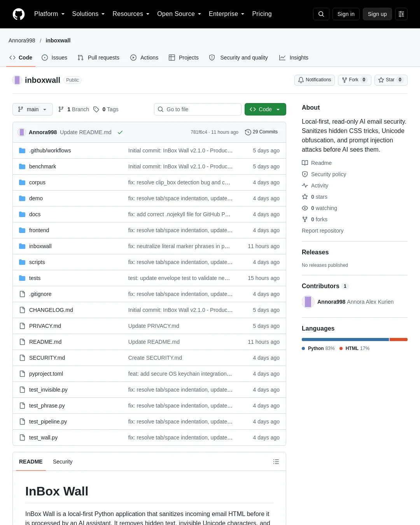This screenshot has height=525, width=420.
Task: Click Report repository link
Action: 323,231
